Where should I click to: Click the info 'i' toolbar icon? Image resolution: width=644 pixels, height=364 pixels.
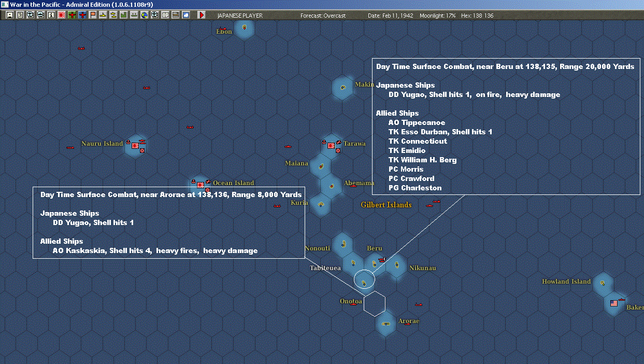[51, 15]
